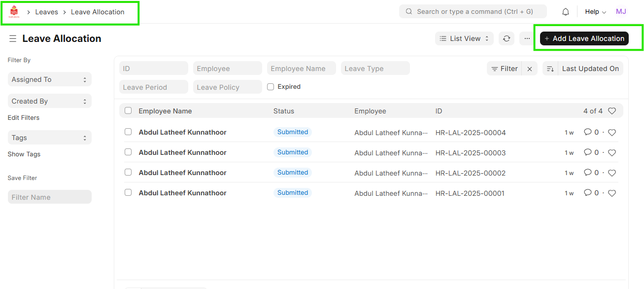
Task: Open comments icon for HR-LAL-2025-00002
Action: (x=587, y=173)
